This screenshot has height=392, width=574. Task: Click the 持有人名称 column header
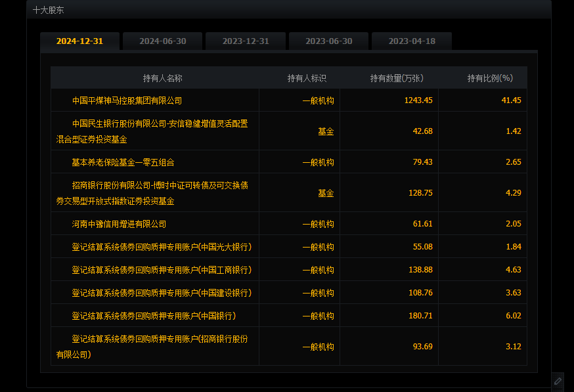[162, 78]
